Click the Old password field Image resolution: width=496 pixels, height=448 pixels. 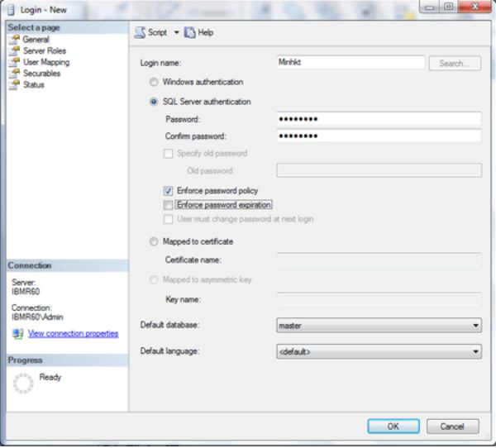379,170
